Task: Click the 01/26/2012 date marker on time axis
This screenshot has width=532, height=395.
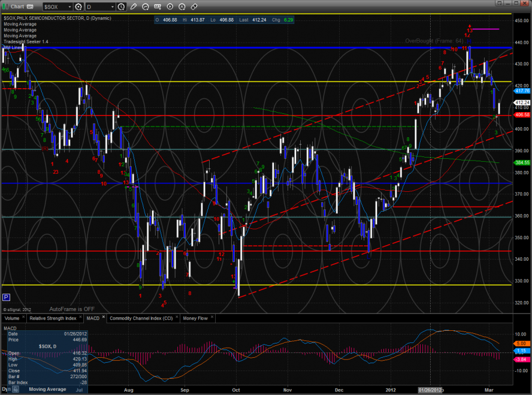Action: [x=430, y=390]
